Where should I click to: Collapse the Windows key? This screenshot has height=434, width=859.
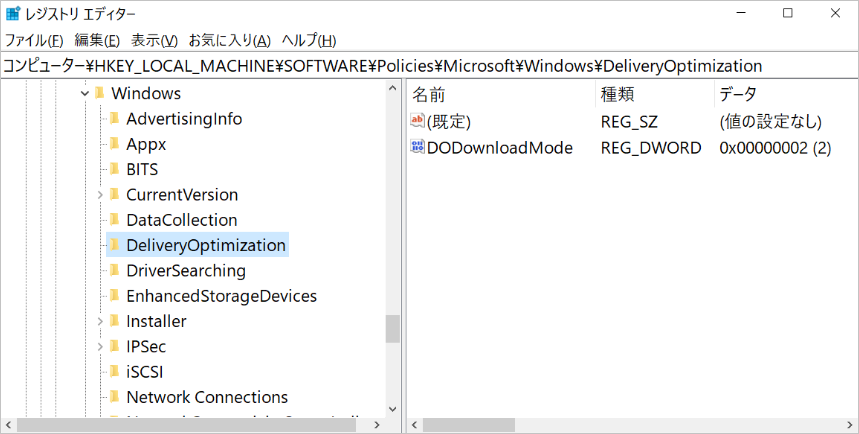(x=85, y=94)
